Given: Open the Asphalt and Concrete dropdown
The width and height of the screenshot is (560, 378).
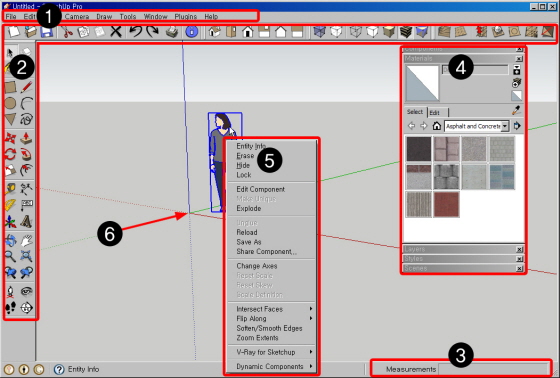Looking at the screenshot, I should coord(505,126).
